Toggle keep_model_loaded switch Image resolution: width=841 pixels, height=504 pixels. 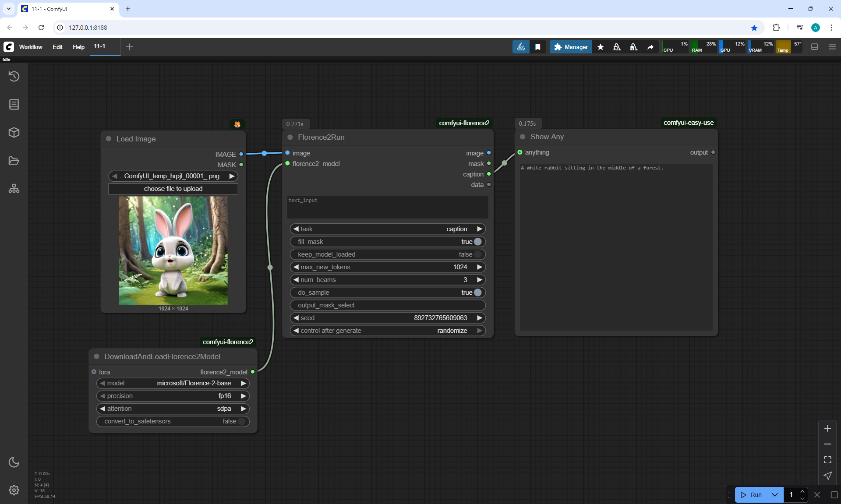pos(477,254)
